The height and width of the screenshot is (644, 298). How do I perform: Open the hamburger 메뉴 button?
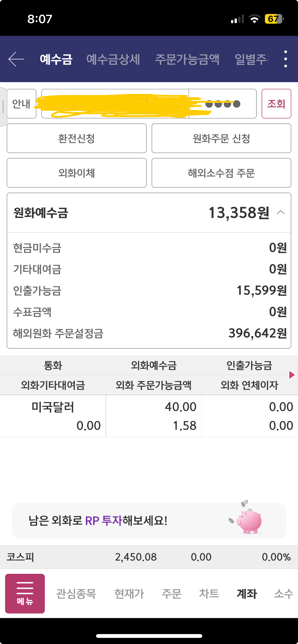point(25,593)
